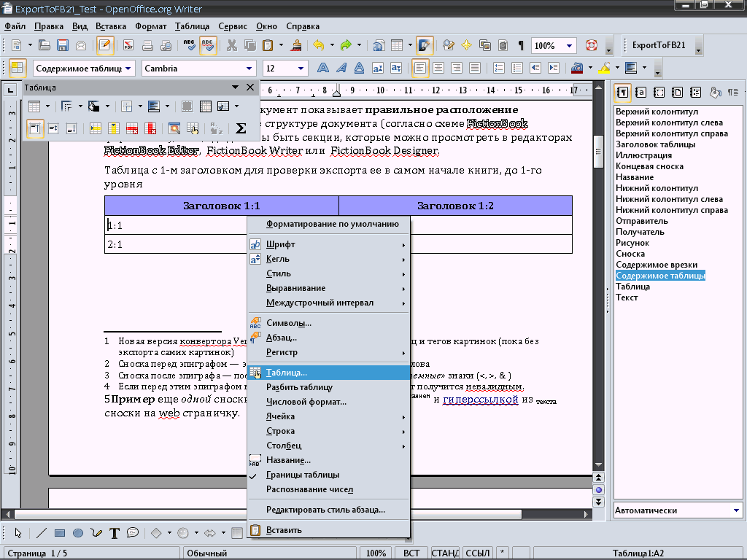
Task: Open the Cambria font name dropdown
Action: 249,69
